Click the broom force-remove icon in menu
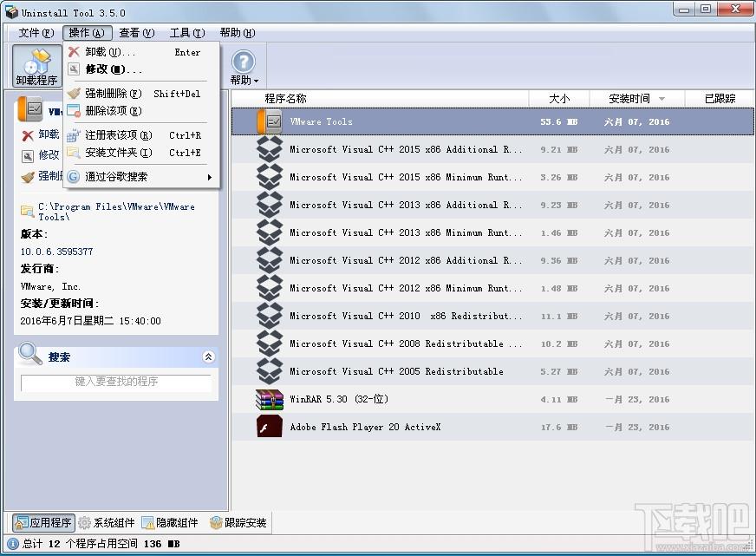This screenshot has height=556, width=756. (74, 93)
